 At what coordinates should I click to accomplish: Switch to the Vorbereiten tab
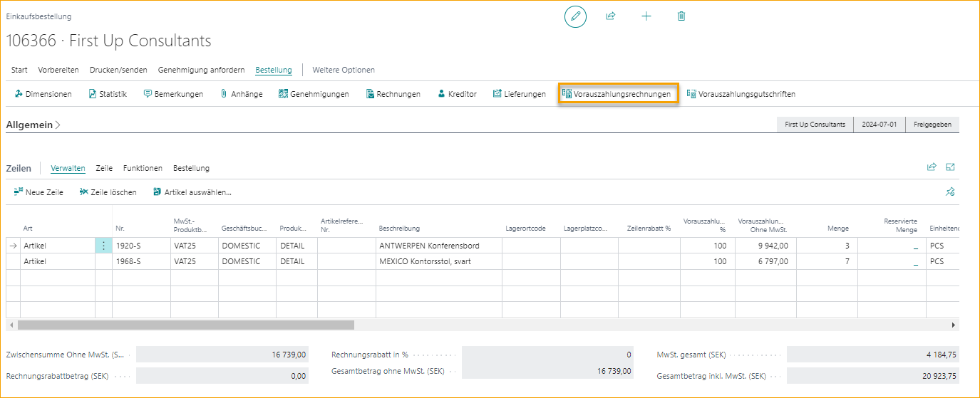pos(58,70)
